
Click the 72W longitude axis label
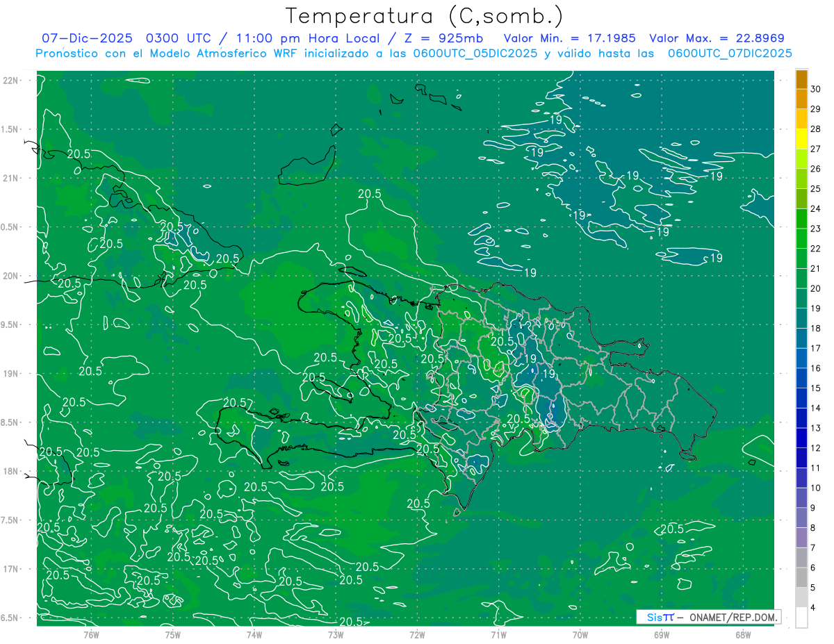pyautogui.click(x=417, y=635)
